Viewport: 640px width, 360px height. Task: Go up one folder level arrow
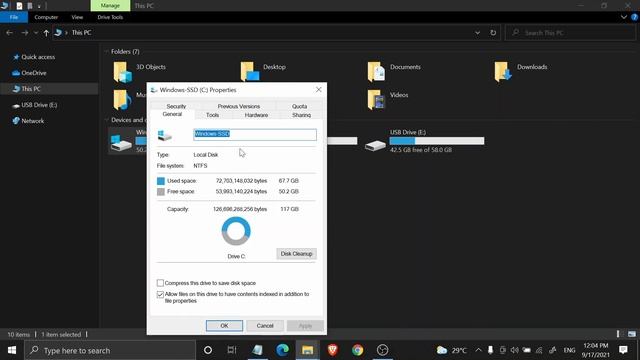(x=46, y=33)
